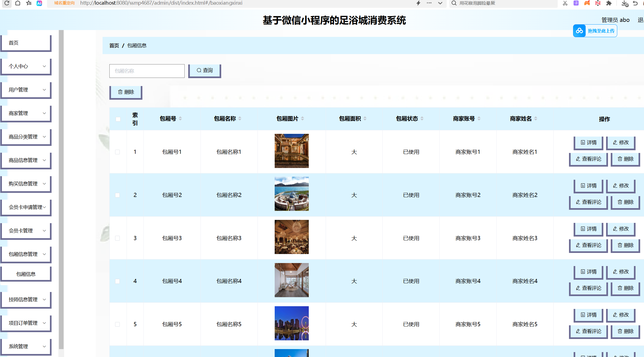Select the 包厢信息 submenu item

coord(26,274)
